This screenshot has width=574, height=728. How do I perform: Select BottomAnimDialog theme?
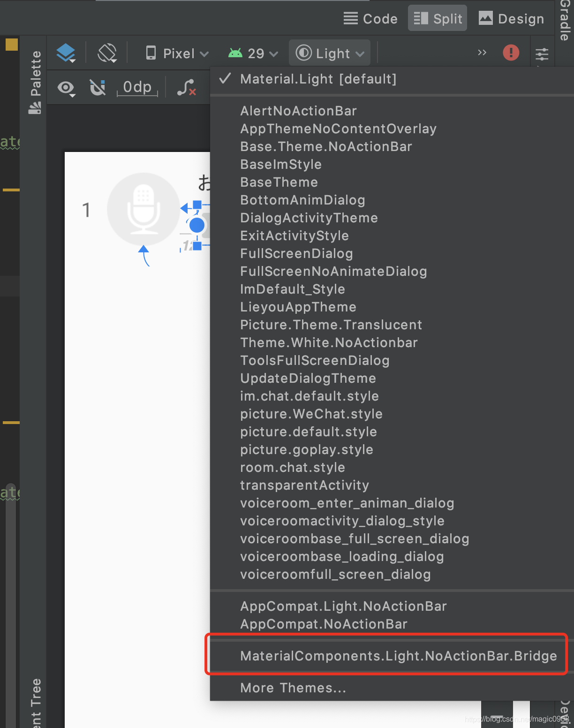tap(392, 200)
